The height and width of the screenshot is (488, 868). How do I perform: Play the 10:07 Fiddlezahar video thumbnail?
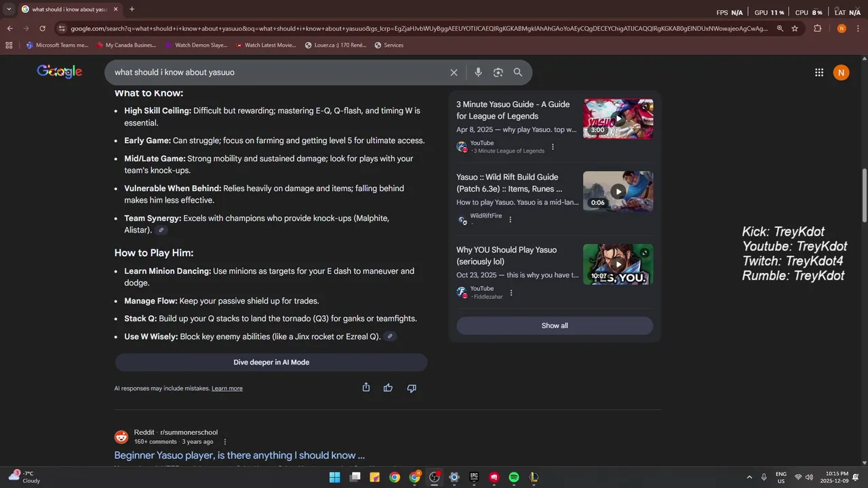[x=618, y=264]
